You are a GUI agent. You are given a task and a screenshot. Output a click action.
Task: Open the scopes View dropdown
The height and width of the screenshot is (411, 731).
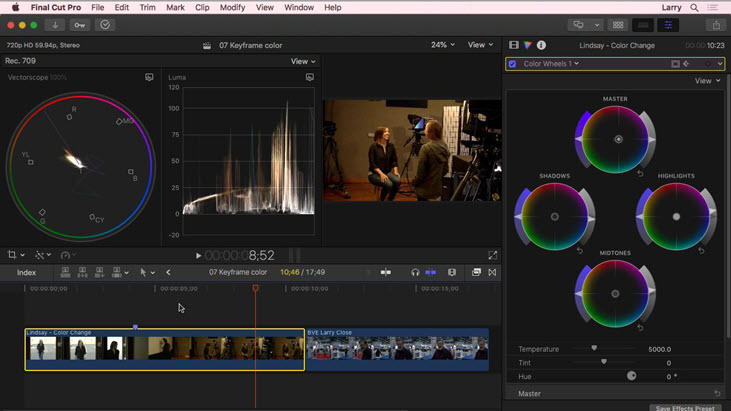(x=302, y=61)
